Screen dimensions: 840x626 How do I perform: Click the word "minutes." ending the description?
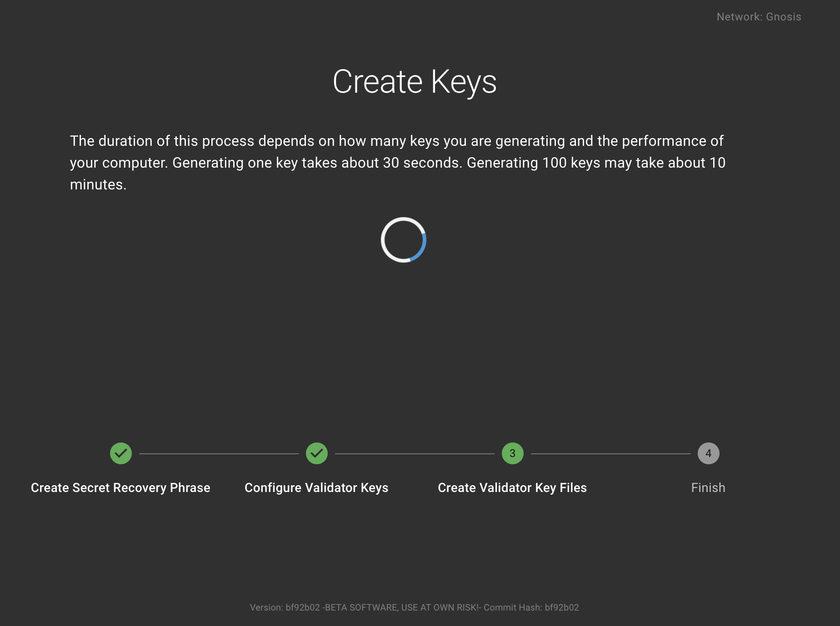pos(98,184)
